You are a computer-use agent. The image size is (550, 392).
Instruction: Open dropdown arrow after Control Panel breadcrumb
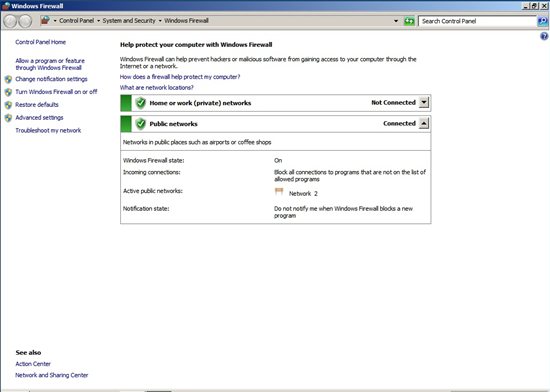pyautogui.click(x=99, y=21)
